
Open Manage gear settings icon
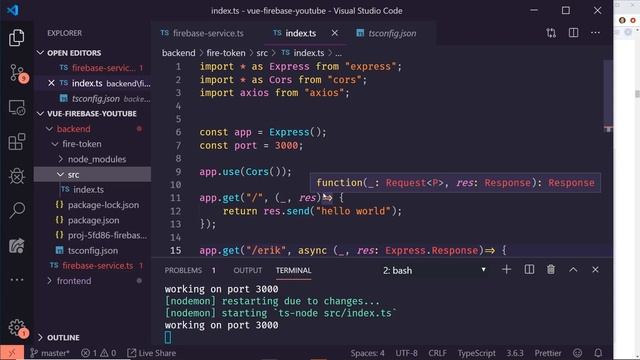(x=17, y=327)
